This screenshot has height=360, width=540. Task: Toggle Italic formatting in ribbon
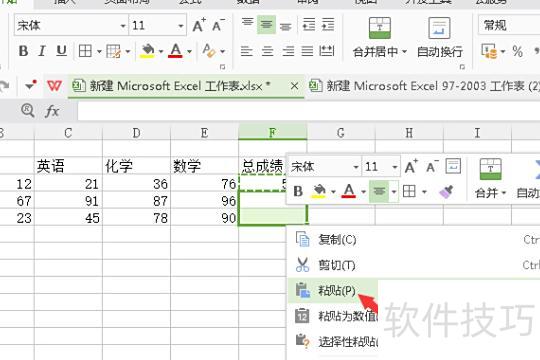point(42,51)
